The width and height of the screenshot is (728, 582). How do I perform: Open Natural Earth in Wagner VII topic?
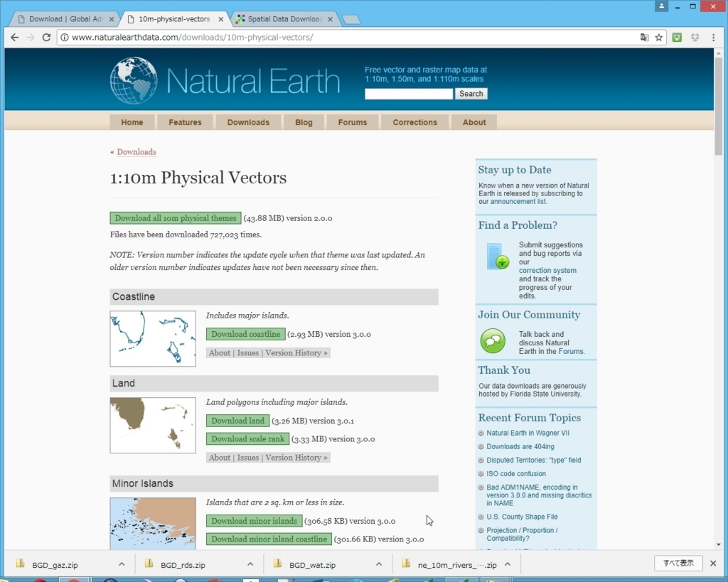pyautogui.click(x=528, y=433)
